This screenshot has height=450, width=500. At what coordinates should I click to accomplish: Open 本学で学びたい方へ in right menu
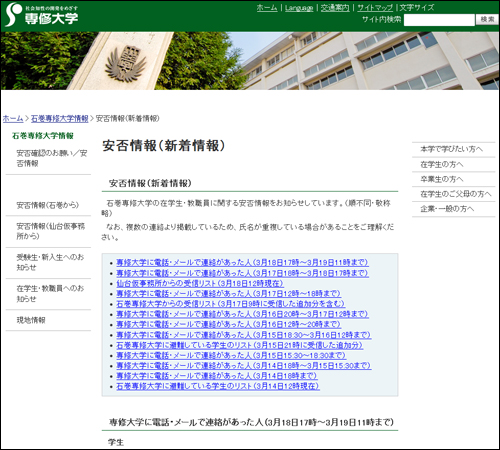(x=451, y=149)
